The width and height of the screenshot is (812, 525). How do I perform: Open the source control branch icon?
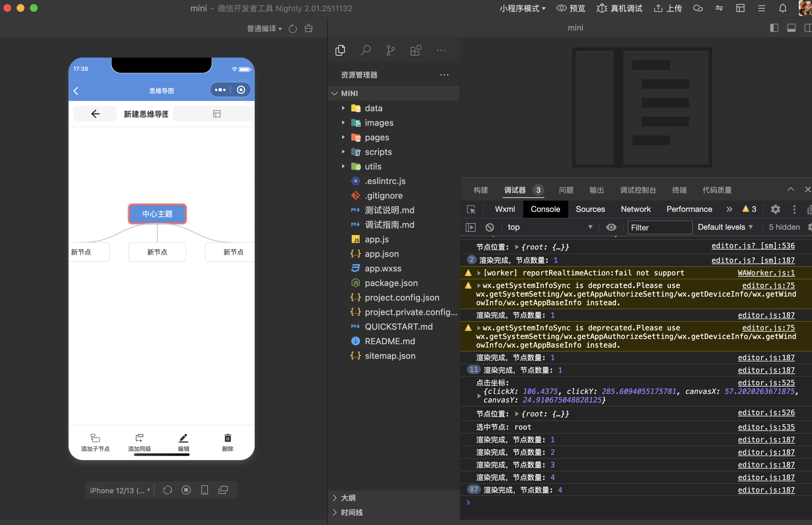pos(390,50)
